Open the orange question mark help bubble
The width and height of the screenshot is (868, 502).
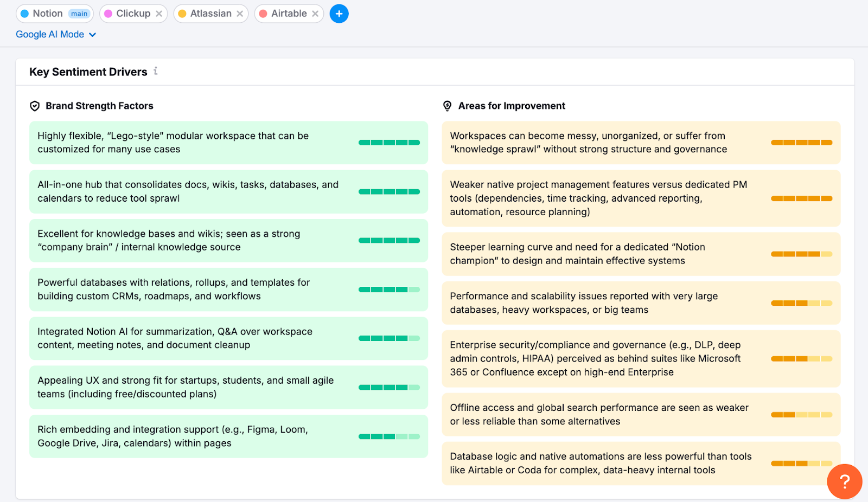click(x=844, y=481)
